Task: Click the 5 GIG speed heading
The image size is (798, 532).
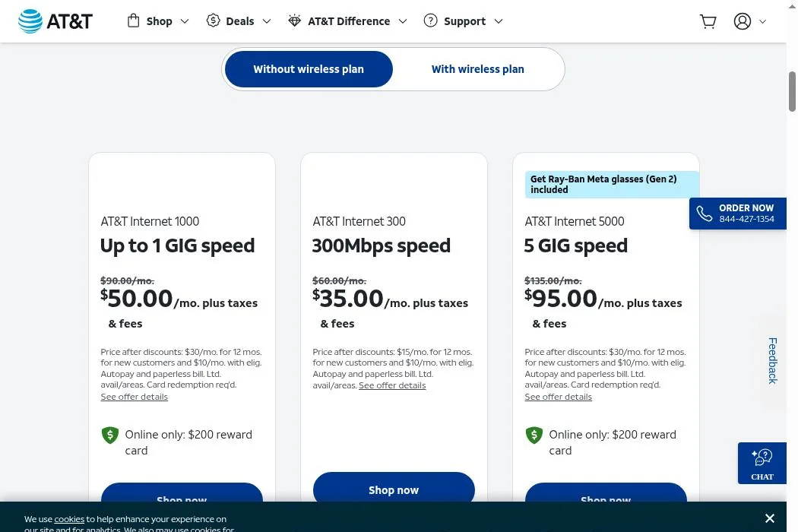Action: (x=575, y=245)
